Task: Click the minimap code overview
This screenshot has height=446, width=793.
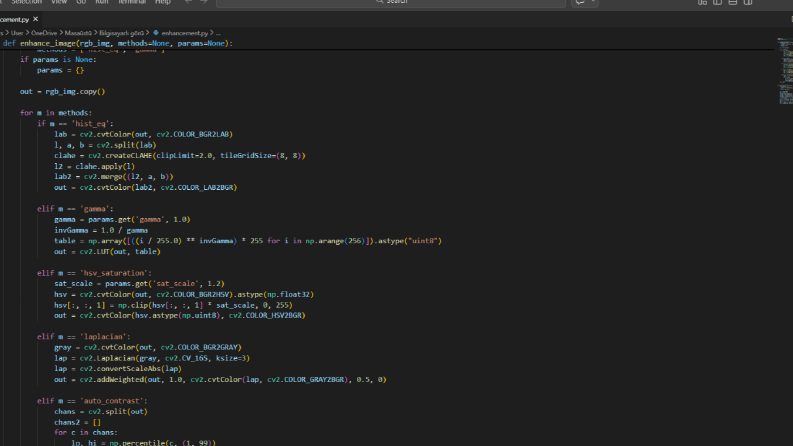Action: pos(785,71)
